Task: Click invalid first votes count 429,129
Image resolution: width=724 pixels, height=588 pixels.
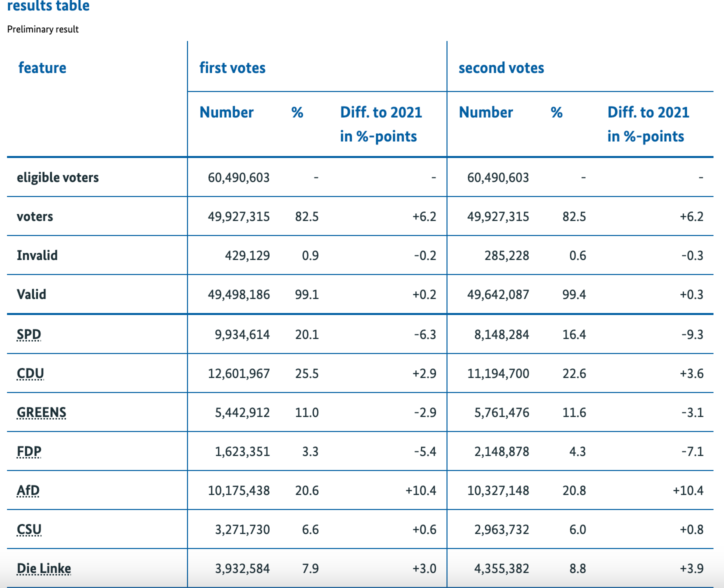Action: point(247,255)
